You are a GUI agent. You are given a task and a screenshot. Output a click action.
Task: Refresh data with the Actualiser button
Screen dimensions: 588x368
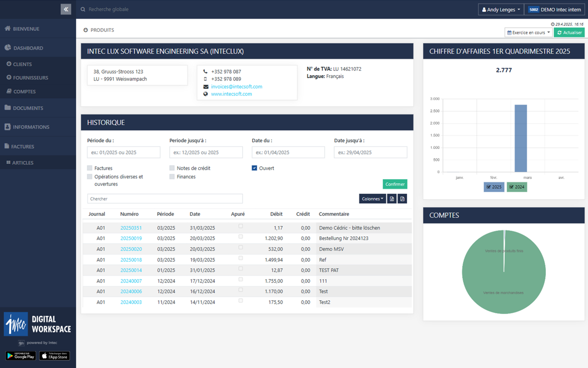pyautogui.click(x=569, y=32)
